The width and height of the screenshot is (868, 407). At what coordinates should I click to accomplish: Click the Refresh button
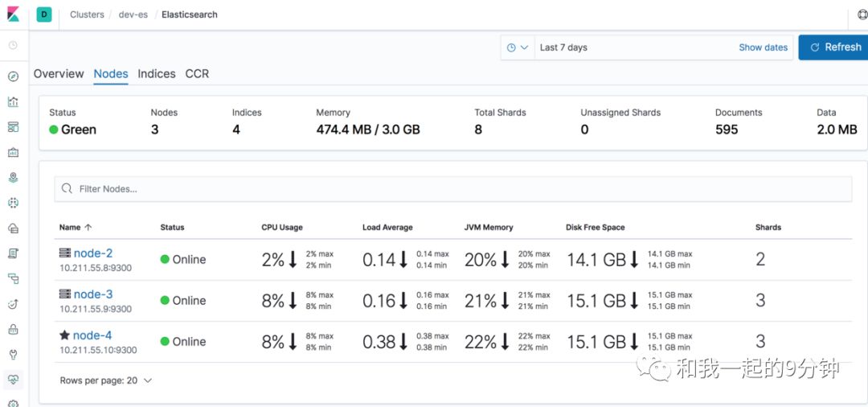[x=833, y=47]
